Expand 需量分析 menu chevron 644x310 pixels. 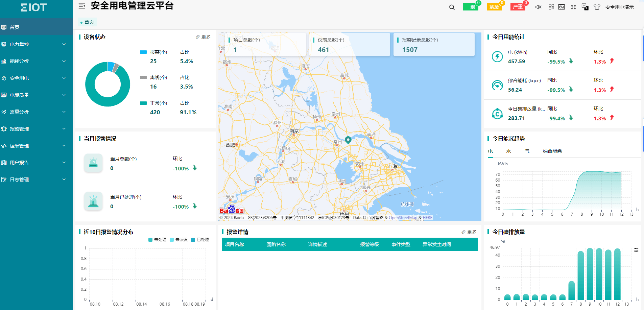(64, 112)
